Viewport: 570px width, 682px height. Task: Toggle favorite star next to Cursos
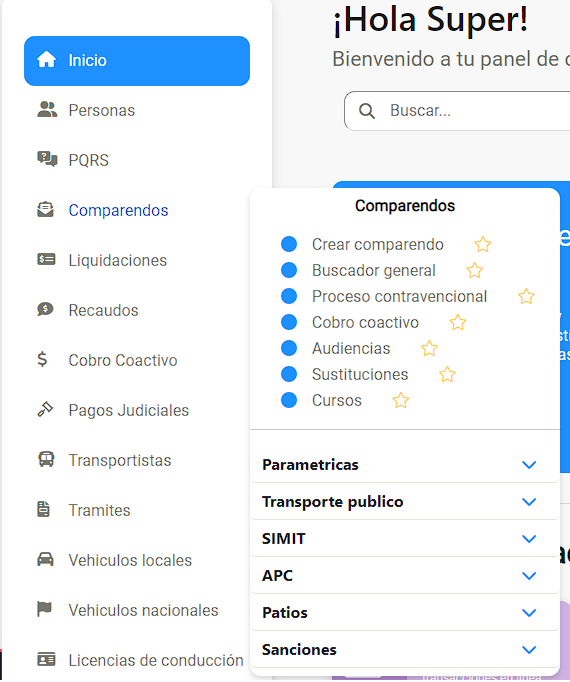click(401, 401)
